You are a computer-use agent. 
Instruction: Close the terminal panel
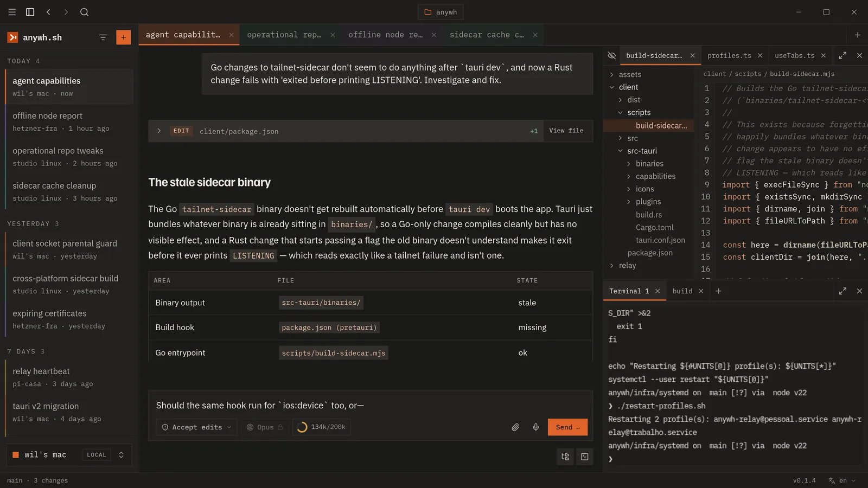tap(859, 291)
